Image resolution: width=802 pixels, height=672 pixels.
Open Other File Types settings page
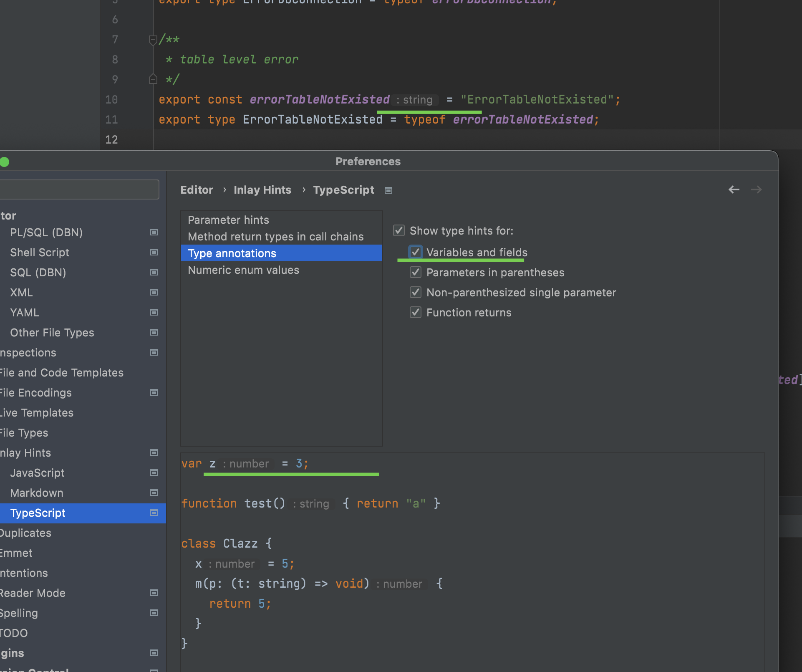click(x=52, y=333)
